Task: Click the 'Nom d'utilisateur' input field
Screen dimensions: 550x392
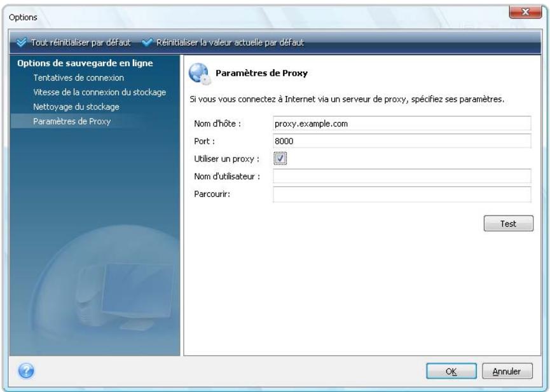Action: pos(402,176)
